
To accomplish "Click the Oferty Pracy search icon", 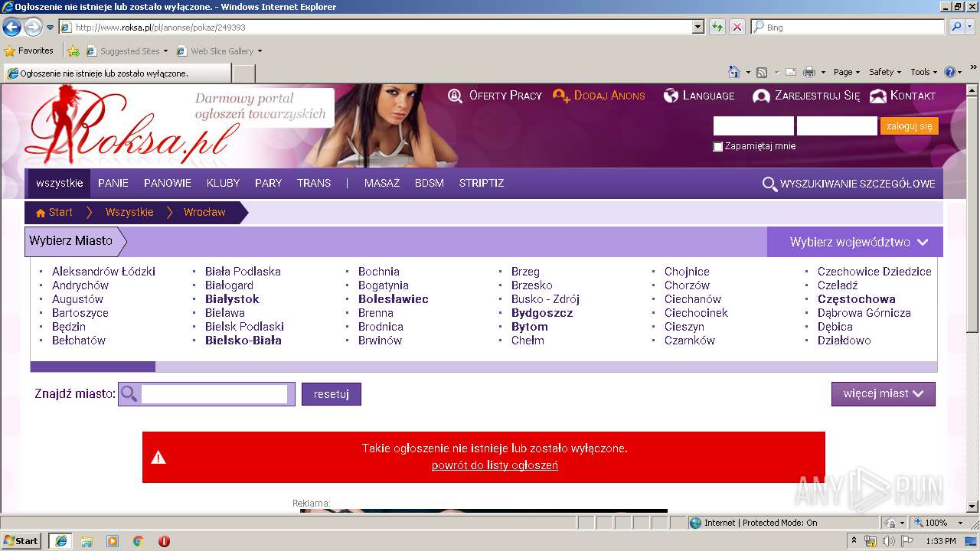I will click(x=455, y=96).
